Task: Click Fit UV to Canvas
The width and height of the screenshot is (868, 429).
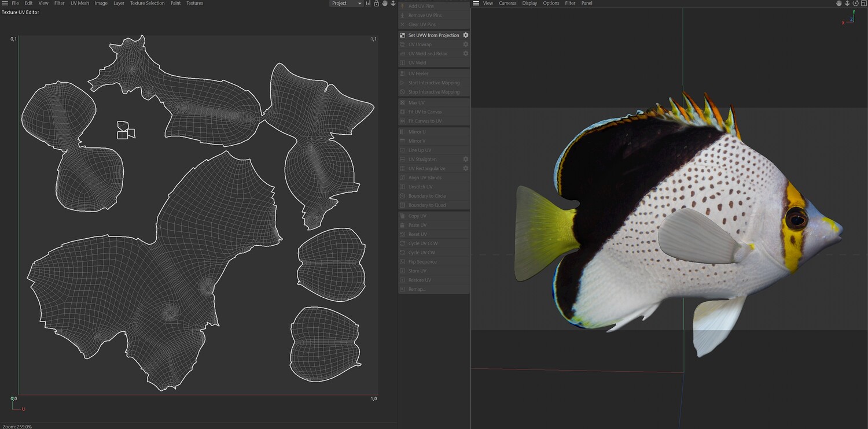Action: pyautogui.click(x=434, y=112)
